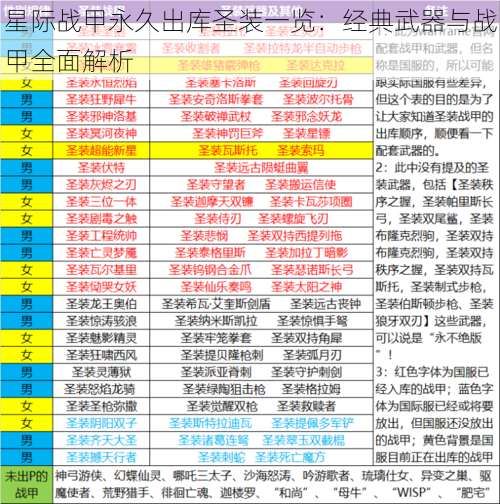This screenshot has width=500, height=504.
Task: Select 圣装钨钢合金爪 weapon name
Action: [x=210, y=270]
